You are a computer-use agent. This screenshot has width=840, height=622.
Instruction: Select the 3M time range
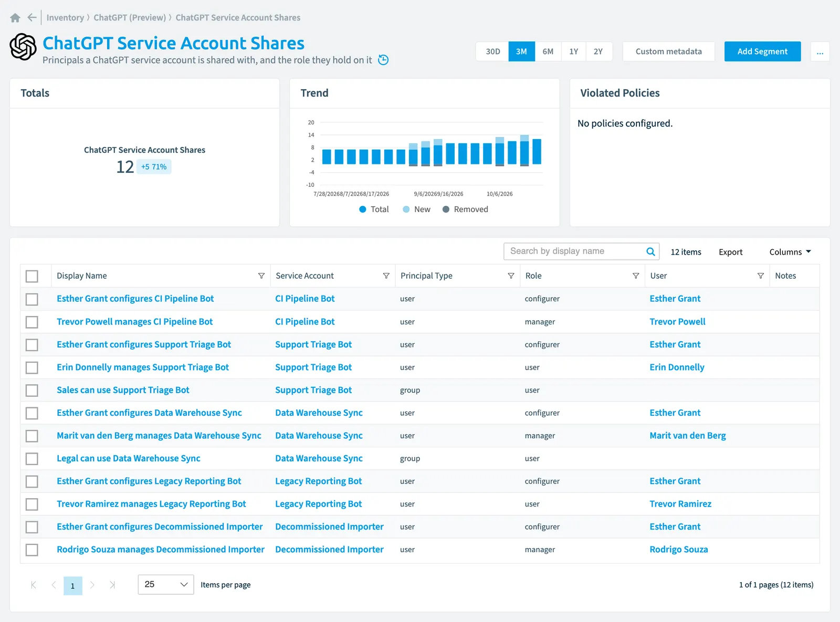521,51
